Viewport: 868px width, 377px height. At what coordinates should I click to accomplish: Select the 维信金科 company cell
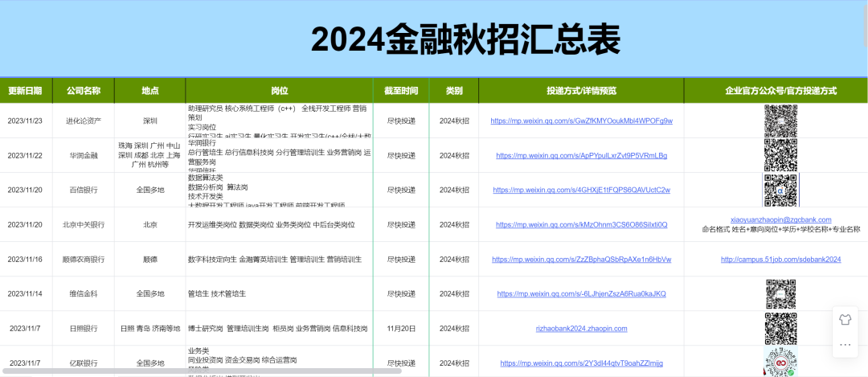[x=84, y=294]
